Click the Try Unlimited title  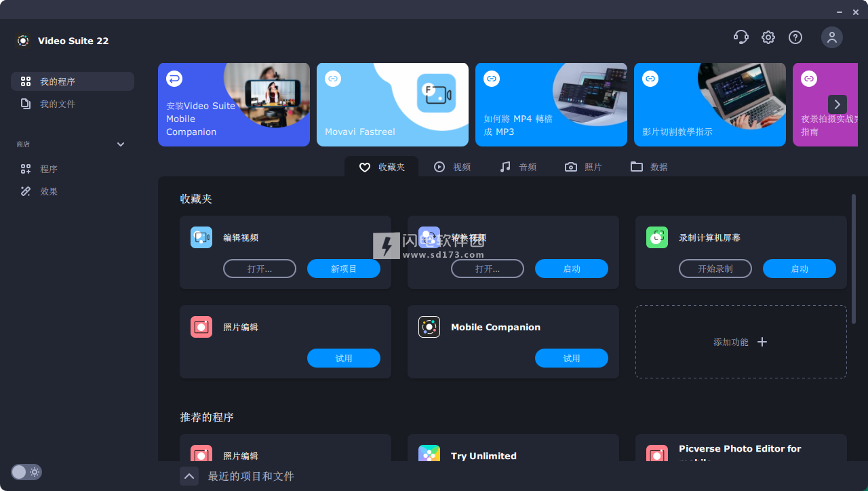pos(484,456)
